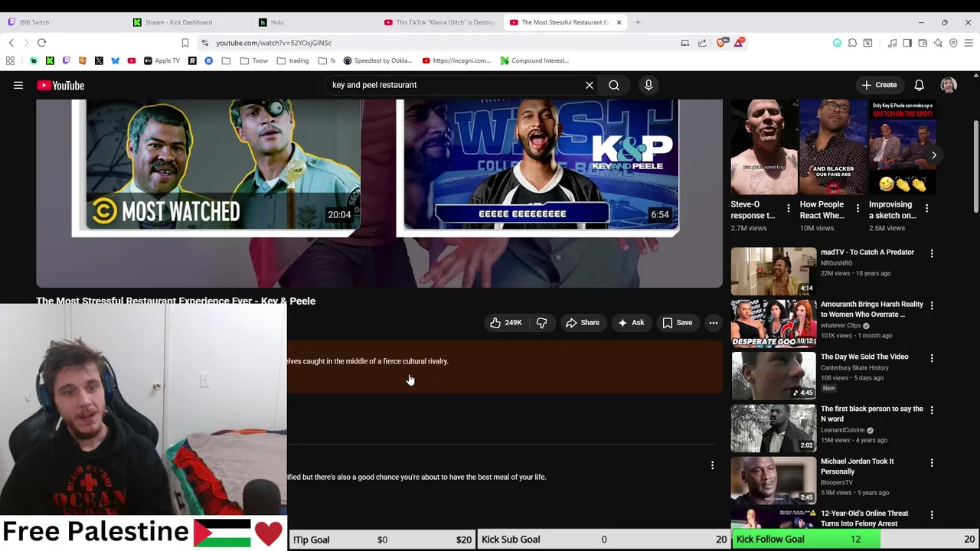The width and height of the screenshot is (980, 551).
Task: Go back to the previous page
Action: tap(11, 43)
